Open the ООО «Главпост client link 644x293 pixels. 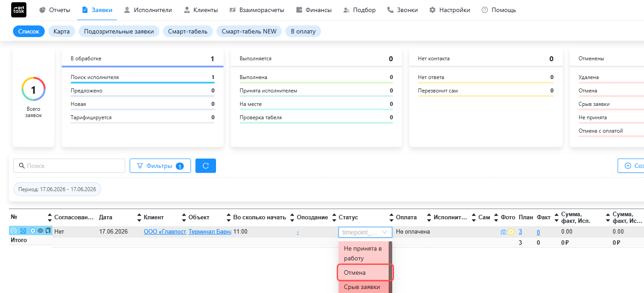165,232
